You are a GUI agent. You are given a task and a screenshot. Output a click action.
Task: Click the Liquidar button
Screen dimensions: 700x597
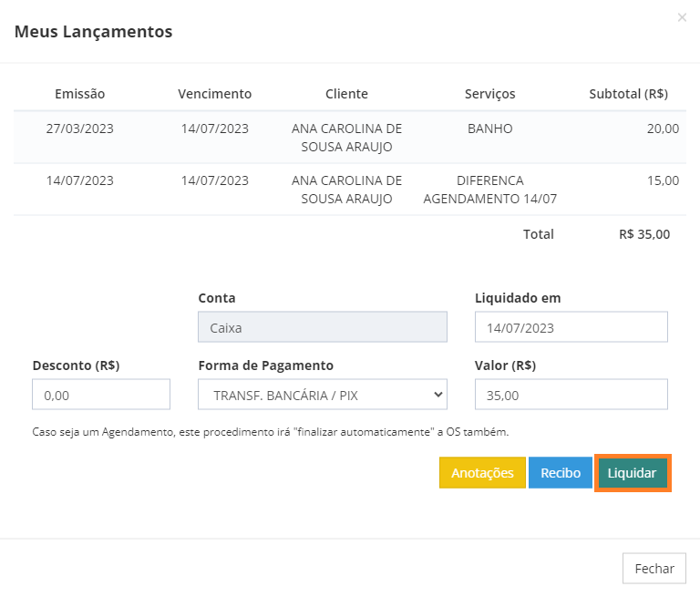633,473
